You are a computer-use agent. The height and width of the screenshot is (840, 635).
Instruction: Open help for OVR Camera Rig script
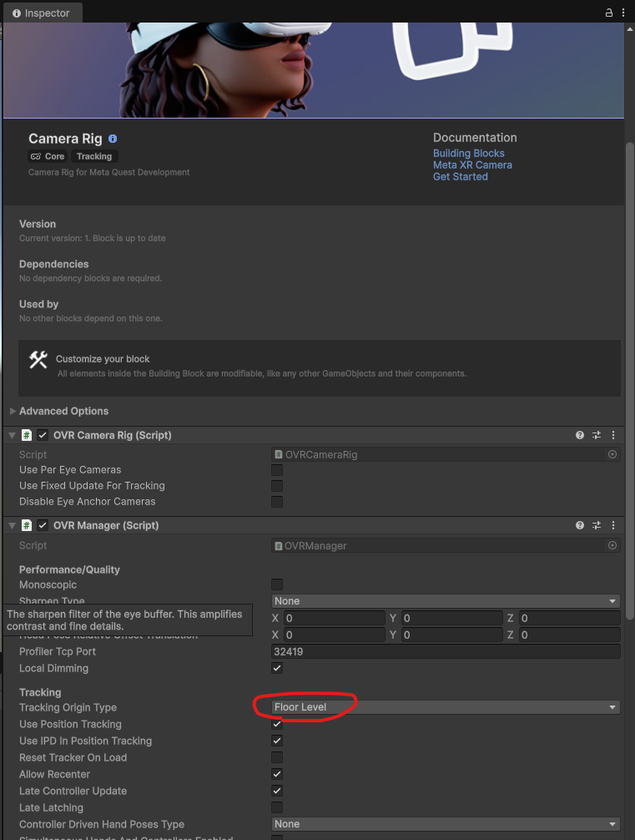coord(580,435)
